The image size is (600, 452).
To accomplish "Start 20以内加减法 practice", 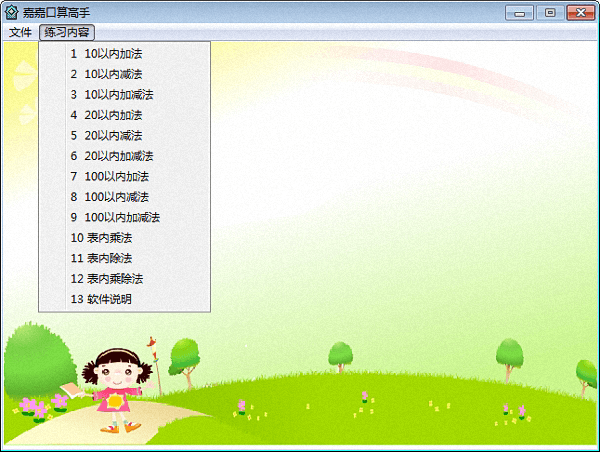I will pyautogui.click(x=117, y=156).
